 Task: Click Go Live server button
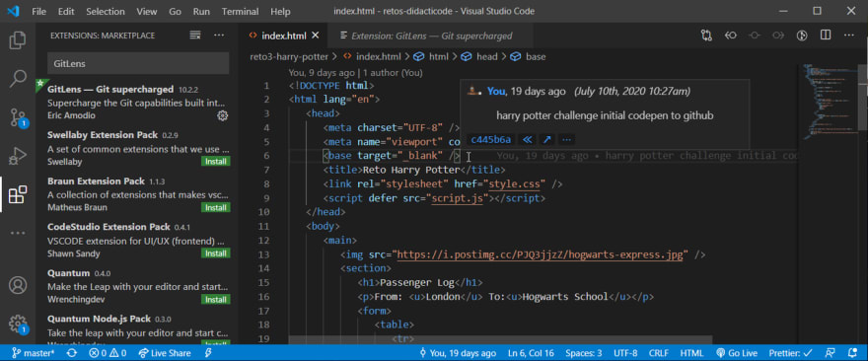pos(736,353)
